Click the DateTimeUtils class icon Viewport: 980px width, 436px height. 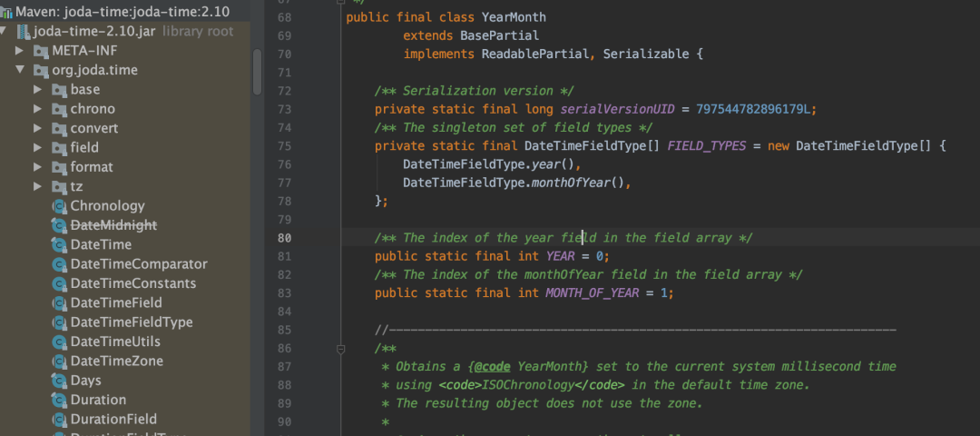(x=59, y=342)
